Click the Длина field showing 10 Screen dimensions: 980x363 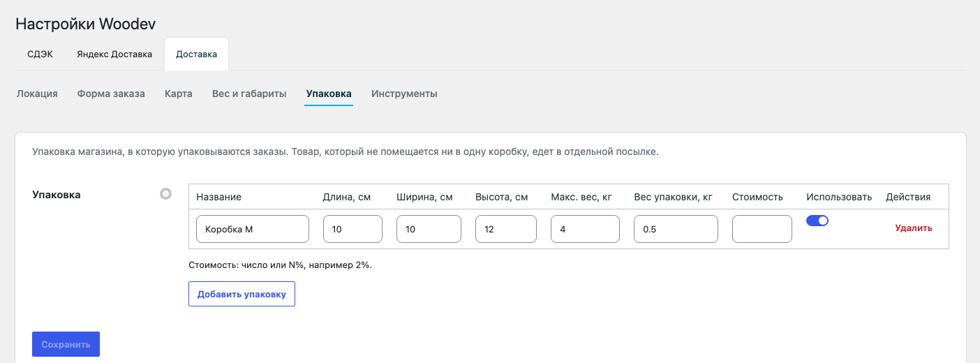(x=352, y=229)
